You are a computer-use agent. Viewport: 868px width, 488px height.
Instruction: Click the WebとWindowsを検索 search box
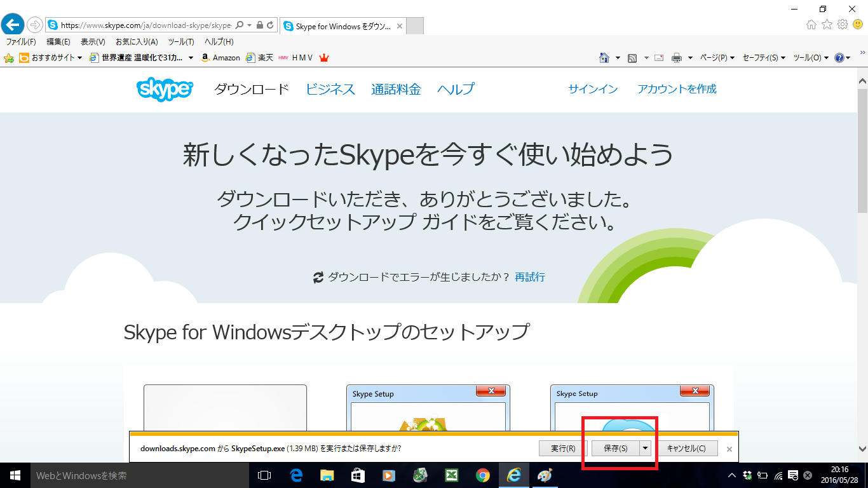pyautogui.click(x=139, y=475)
